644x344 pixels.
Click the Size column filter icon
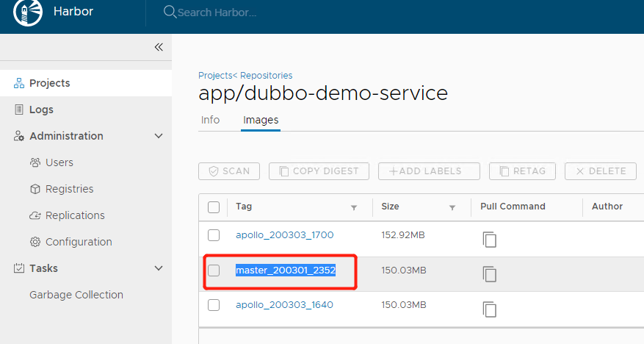click(x=452, y=208)
